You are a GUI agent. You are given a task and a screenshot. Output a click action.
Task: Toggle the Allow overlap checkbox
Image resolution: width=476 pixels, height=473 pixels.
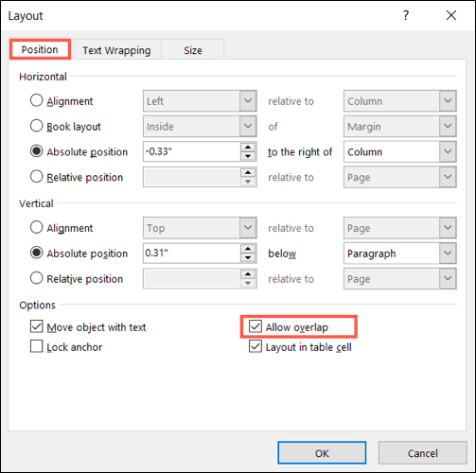(x=256, y=326)
